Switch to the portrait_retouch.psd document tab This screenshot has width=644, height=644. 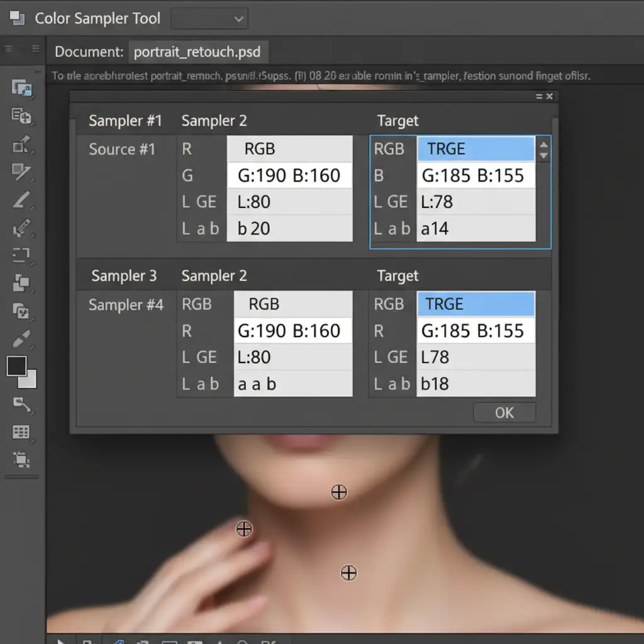[197, 52]
